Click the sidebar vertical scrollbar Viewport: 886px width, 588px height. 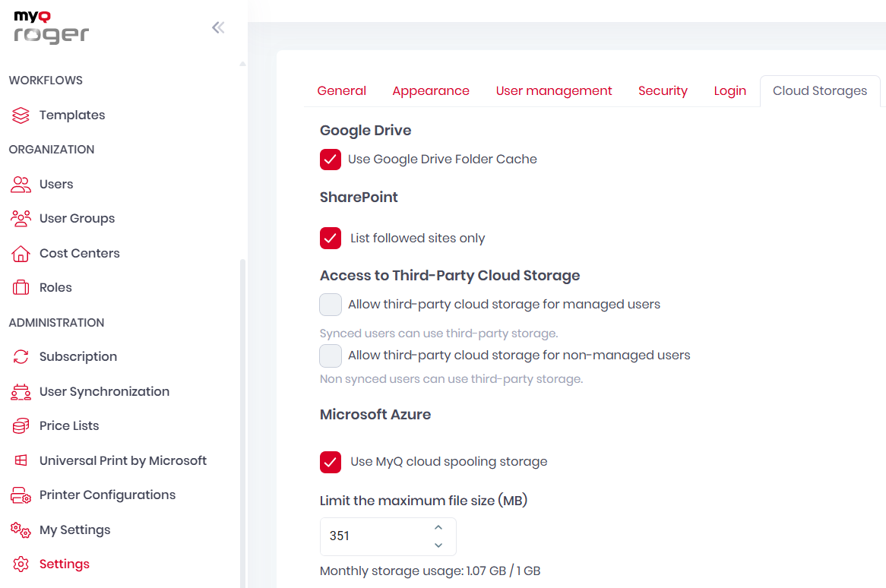(243, 422)
